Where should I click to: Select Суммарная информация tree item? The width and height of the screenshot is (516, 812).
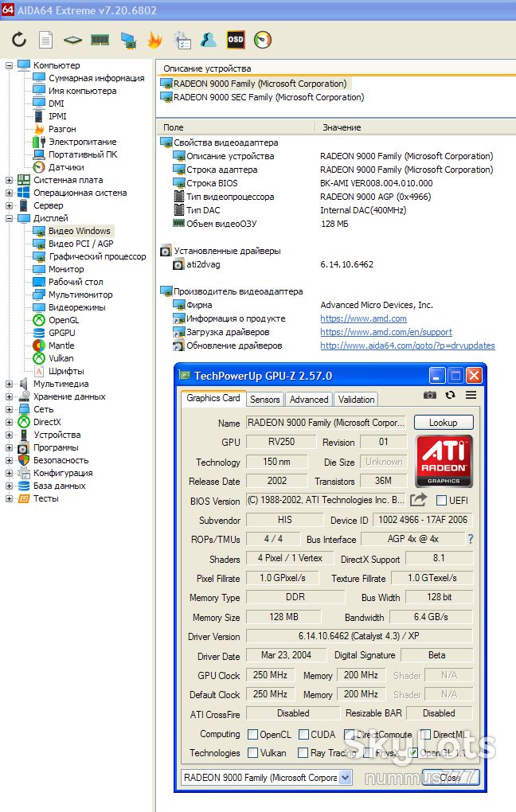[96, 78]
